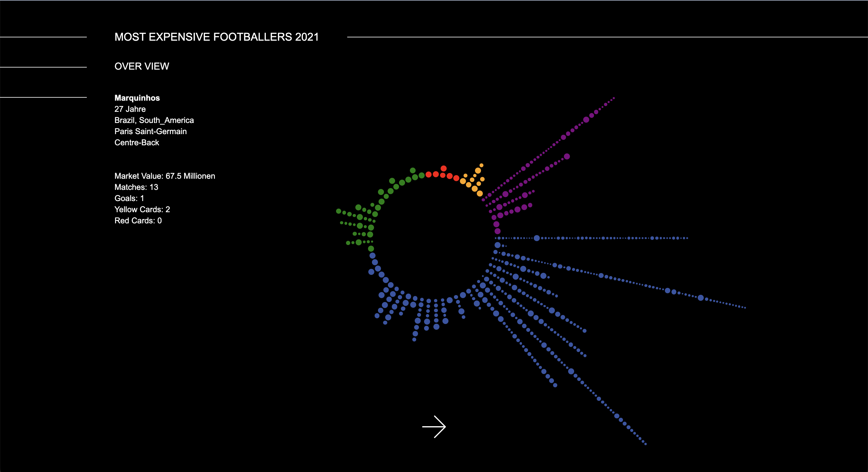
Task: Click the lowest purple dot on the ring
Action: pyautogui.click(x=497, y=231)
